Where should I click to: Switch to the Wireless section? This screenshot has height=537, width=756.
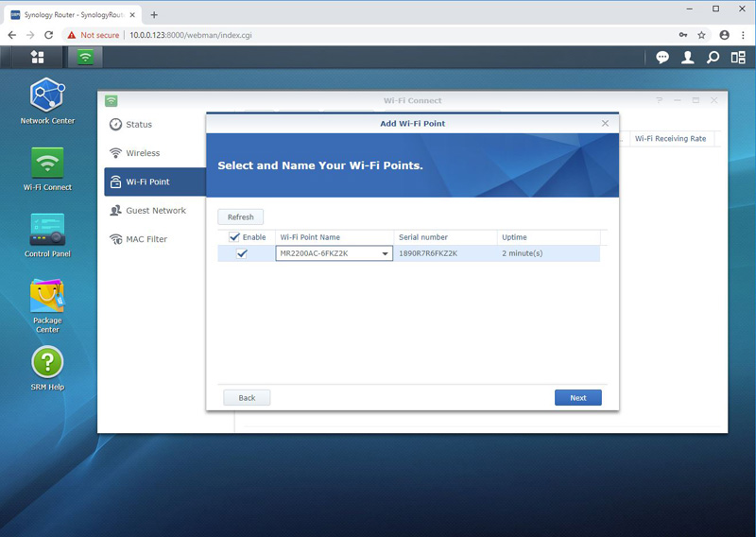(x=143, y=153)
